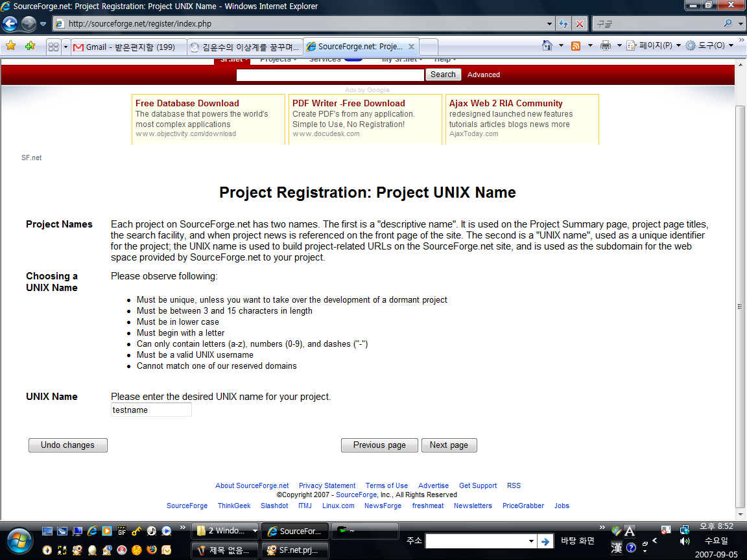
Task: Click the SourceForge site search text box
Action: (330, 75)
